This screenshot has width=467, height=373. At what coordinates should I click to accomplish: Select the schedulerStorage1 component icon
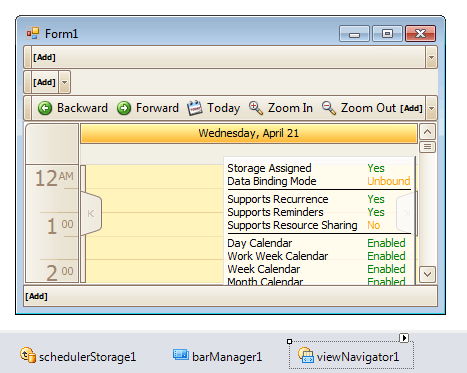point(28,355)
